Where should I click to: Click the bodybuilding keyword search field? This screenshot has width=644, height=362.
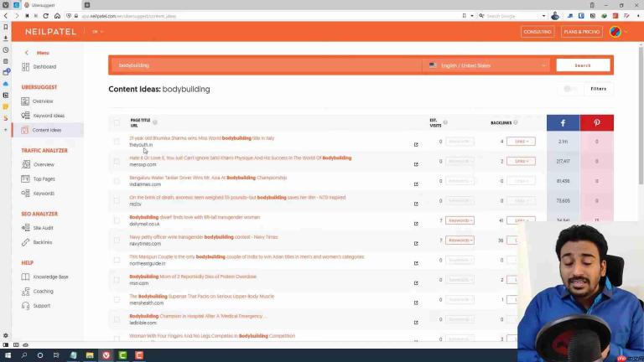pos(265,65)
